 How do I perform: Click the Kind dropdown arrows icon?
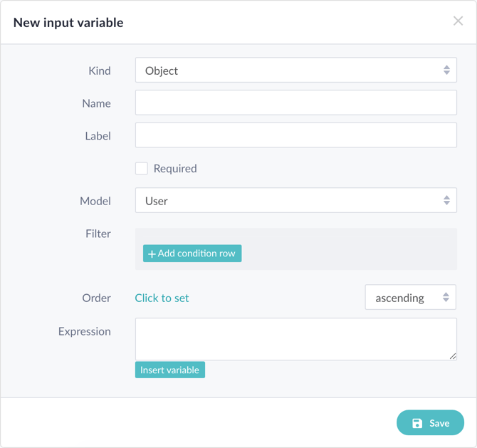click(446, 70)
